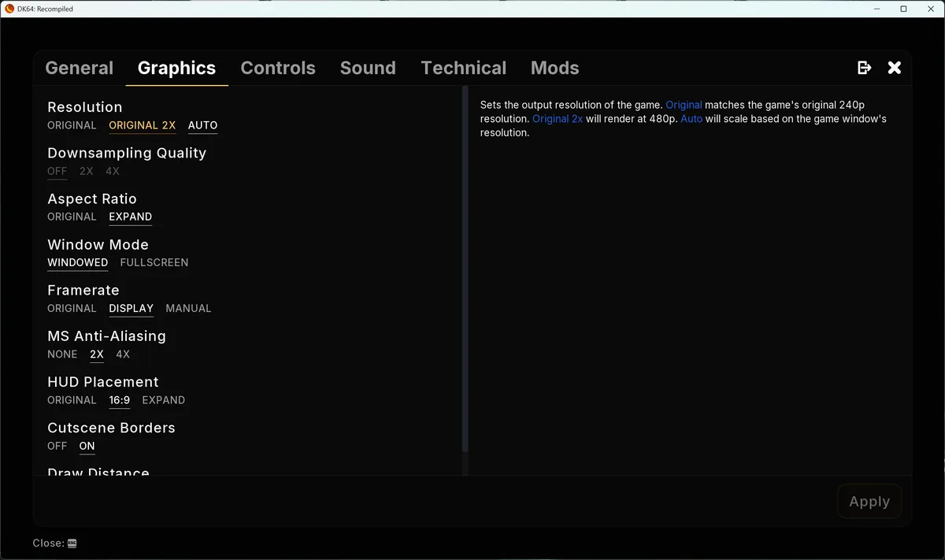Open the Mods tab
Viewport: 945px width, 560px height.
pos(555,68)
